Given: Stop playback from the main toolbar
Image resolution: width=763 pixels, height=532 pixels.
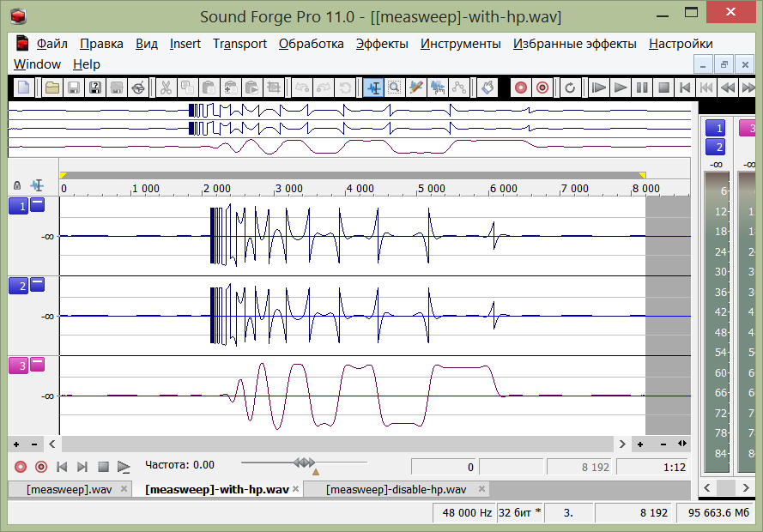Looking at the screenshot, I should pyautogui.click(x=663, y=88).
